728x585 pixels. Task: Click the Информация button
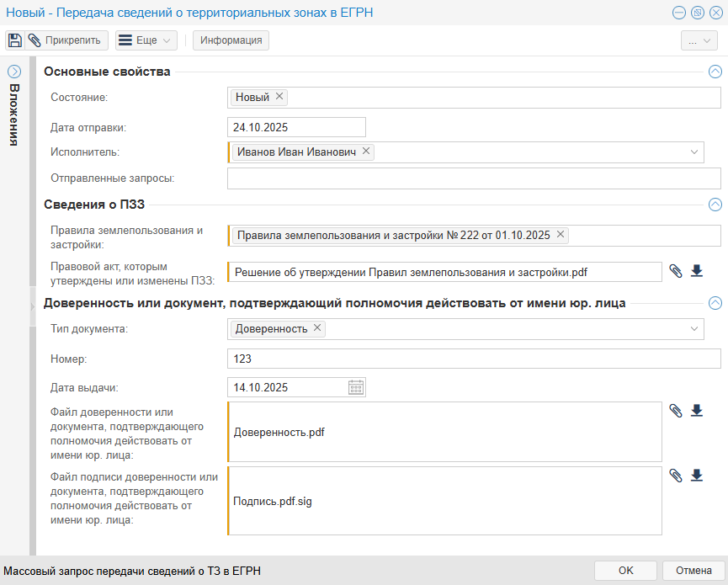pos(231,40)
